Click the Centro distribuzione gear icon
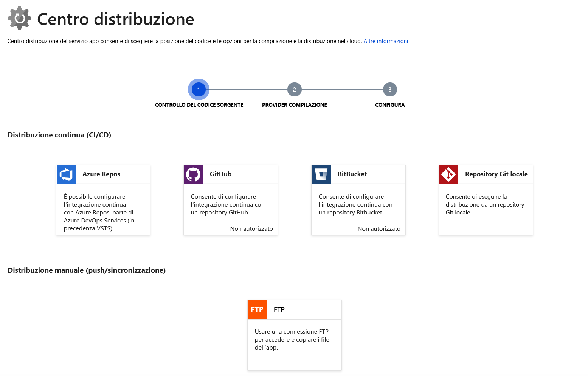Viewport: 588px width, 376px height. tap(19, 18)
